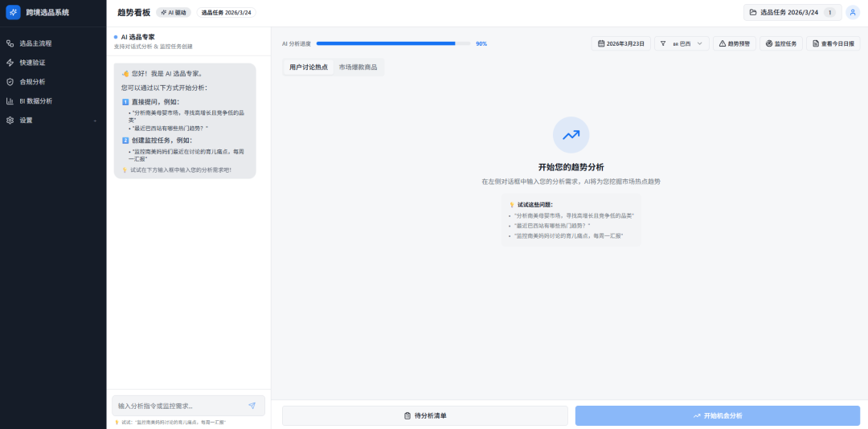Click the 选品任务 2026/3/24 tag beside the title
This screenshot has width=868, height=429.
click(x=227, y=12)
